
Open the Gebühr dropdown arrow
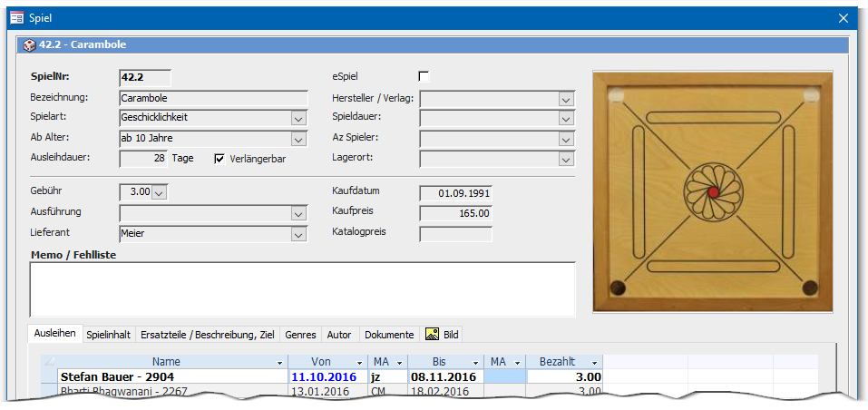point(159,192)
